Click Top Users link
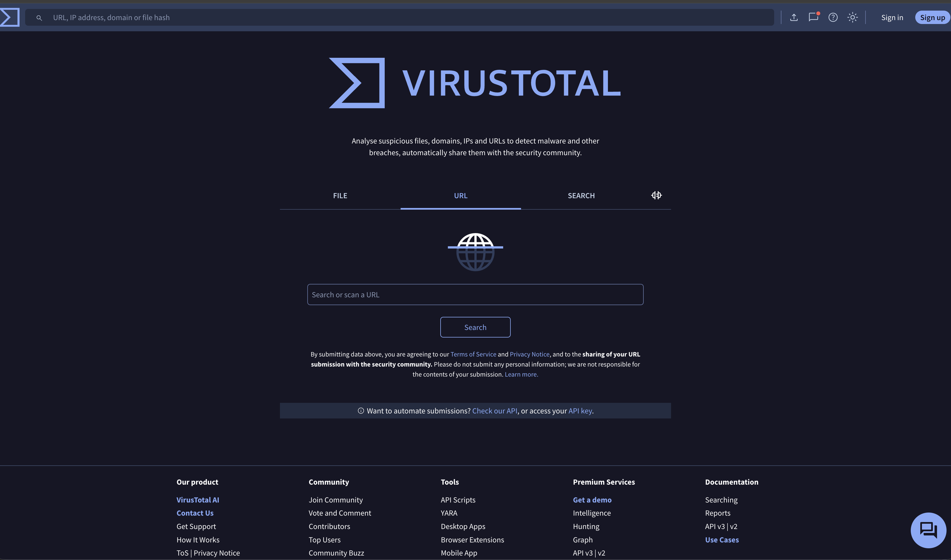Screen dimensions: 951x560 pyautogui.click(x=324, y=540)
